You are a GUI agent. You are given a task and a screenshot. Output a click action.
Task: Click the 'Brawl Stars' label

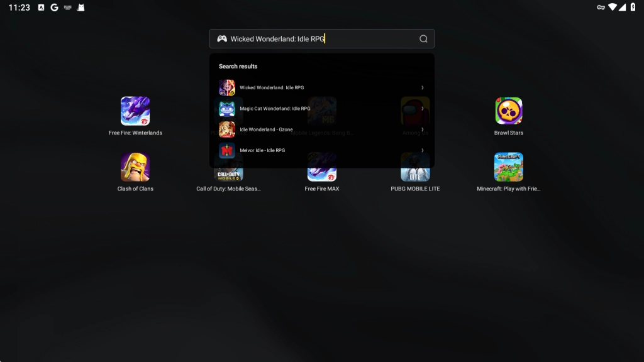pyautogui.click(x=508, y=133)
